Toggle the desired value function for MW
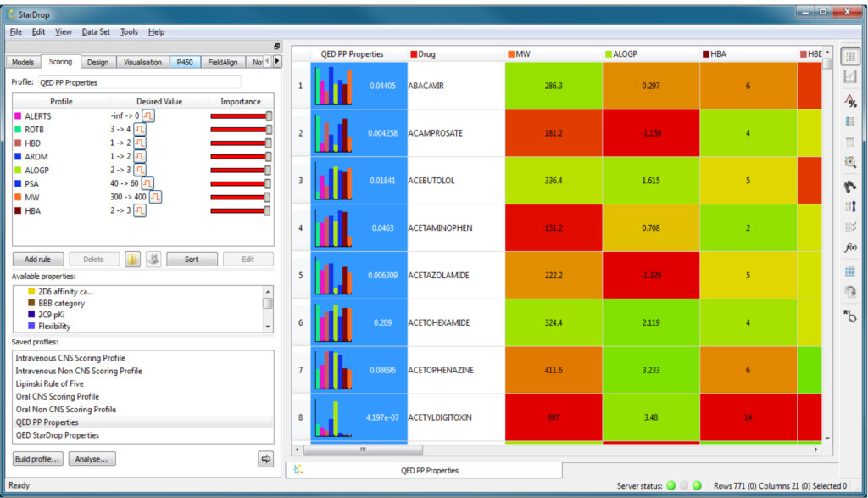 [x=155, y=197]
